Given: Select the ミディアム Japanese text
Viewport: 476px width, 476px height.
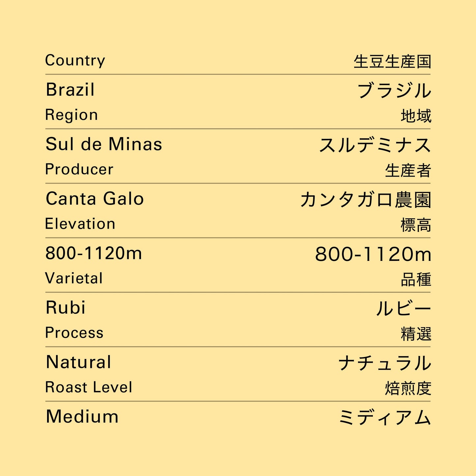Looking at the screenshot, I should click(385, 417).
